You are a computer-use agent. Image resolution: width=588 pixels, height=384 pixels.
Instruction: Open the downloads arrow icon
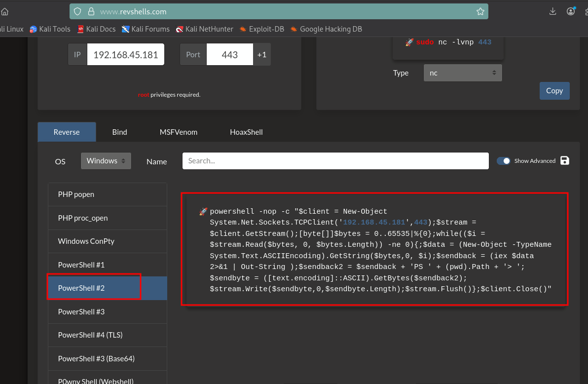tap(553, 12)
